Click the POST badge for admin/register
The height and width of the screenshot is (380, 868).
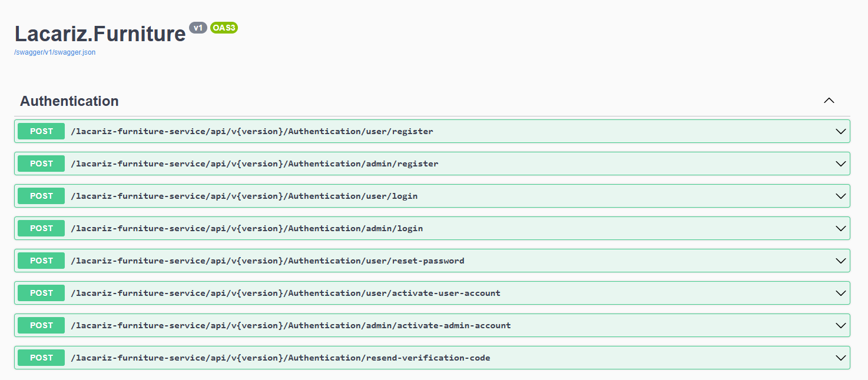coord(41,164)
